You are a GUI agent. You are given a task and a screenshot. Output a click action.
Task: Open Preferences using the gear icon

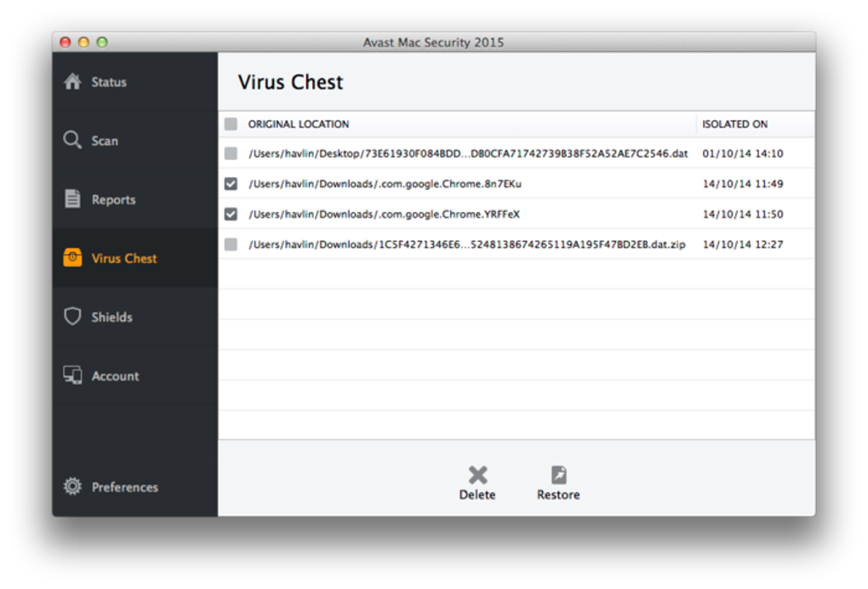[x=72, y=487]
